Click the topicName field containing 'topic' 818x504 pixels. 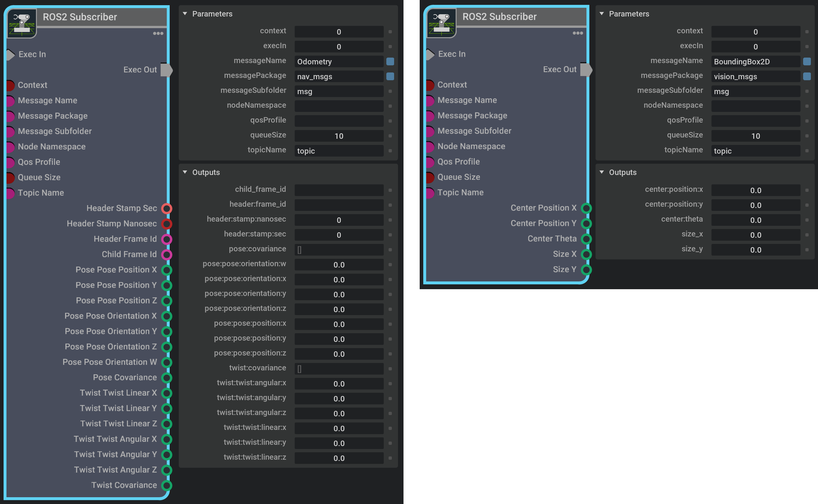pos(339,151)
